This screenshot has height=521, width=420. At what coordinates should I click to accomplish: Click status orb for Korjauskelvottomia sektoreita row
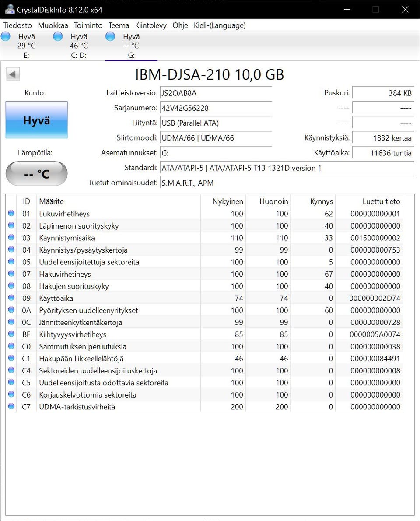[x=11, y=394]
